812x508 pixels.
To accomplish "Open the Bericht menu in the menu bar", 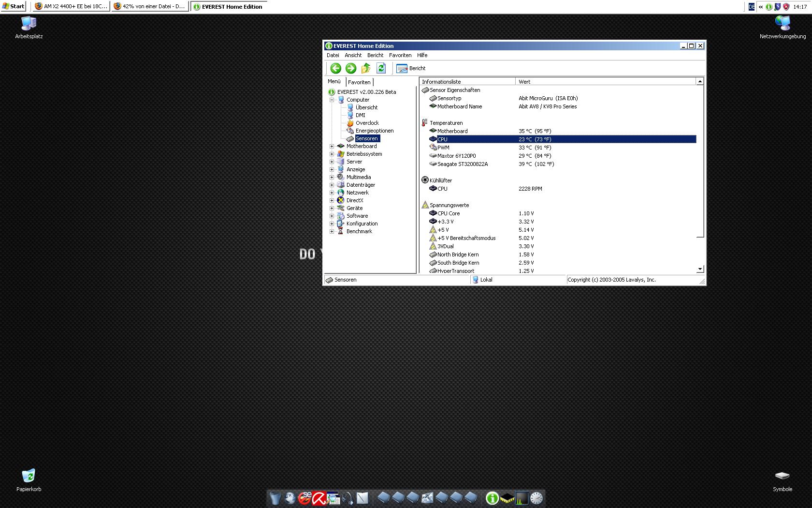I will [x=376, y=55].
